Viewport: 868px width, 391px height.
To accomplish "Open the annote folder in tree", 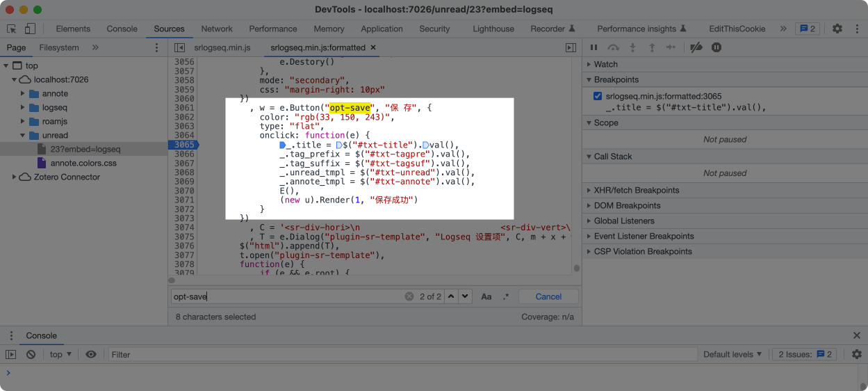I will point(55,93).
